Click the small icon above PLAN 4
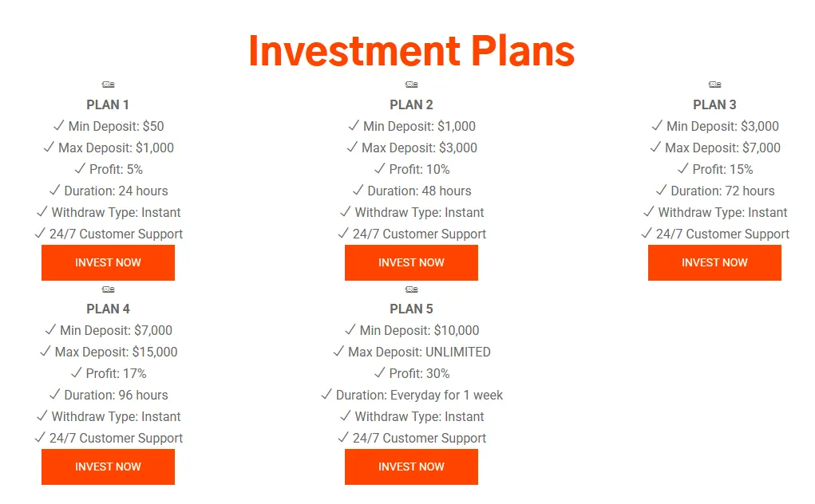This screenshot has width=815, height=504. pos(108,289)
